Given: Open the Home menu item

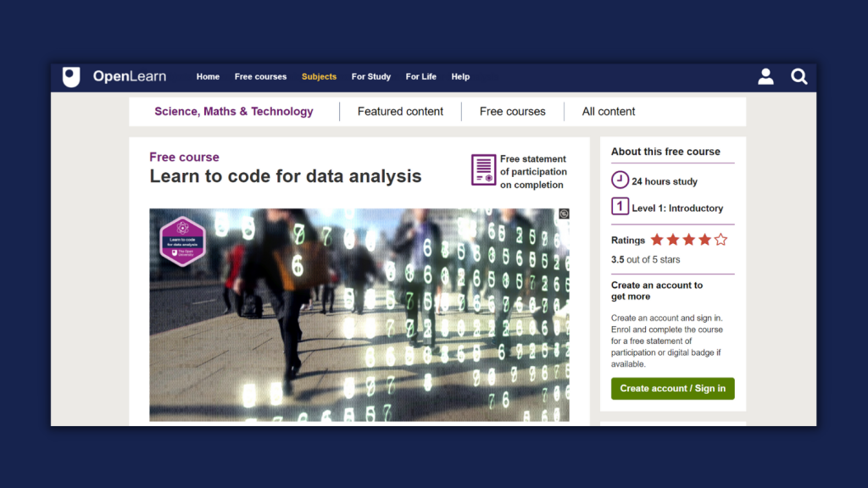Looking at the screenshot, I should point(208,77).
